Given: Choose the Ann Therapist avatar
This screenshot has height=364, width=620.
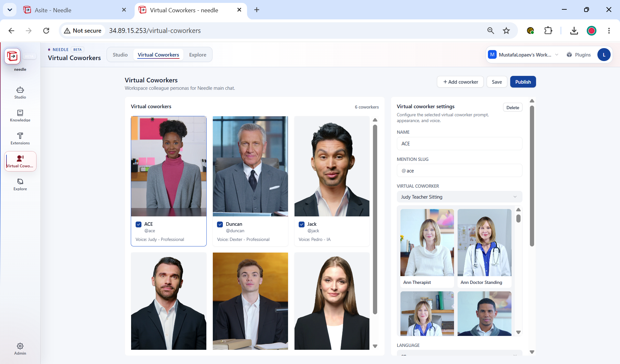Looking at the screenshot, I should tap(427, 248).
